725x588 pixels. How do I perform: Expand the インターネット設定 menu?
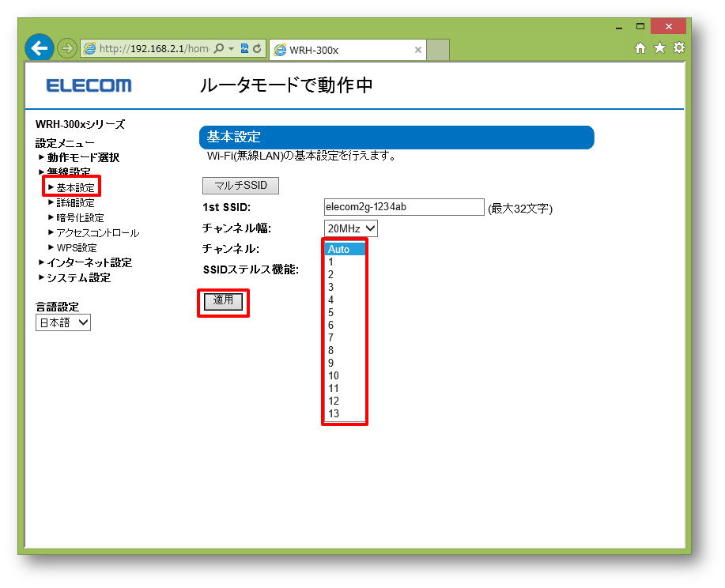pos(89,263)
